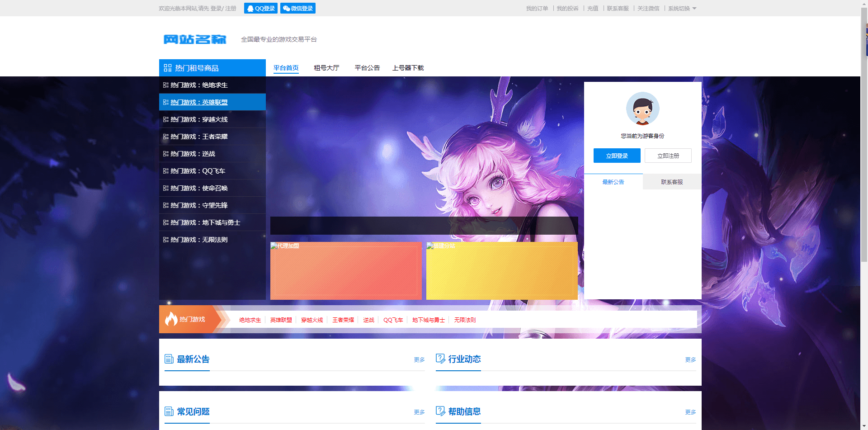This screenshot has width=868, height=430.
Task: Open 王者荣耀 in hot games bar
Action: (x=343, y=320)
